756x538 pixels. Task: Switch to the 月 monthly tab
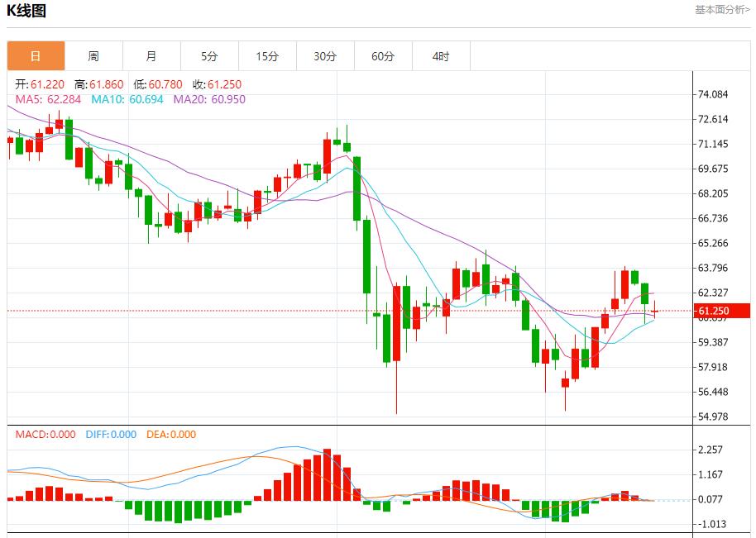pyautogui.click(x=151, y=56)
